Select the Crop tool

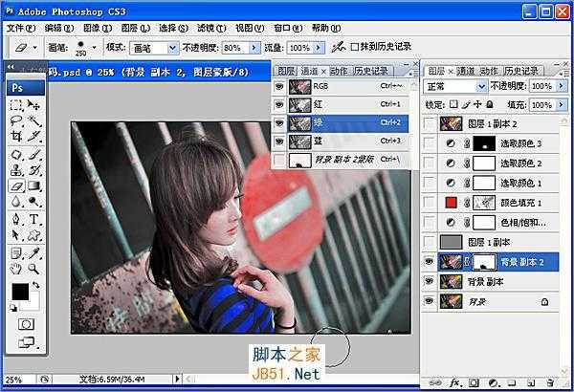point(16,136)
